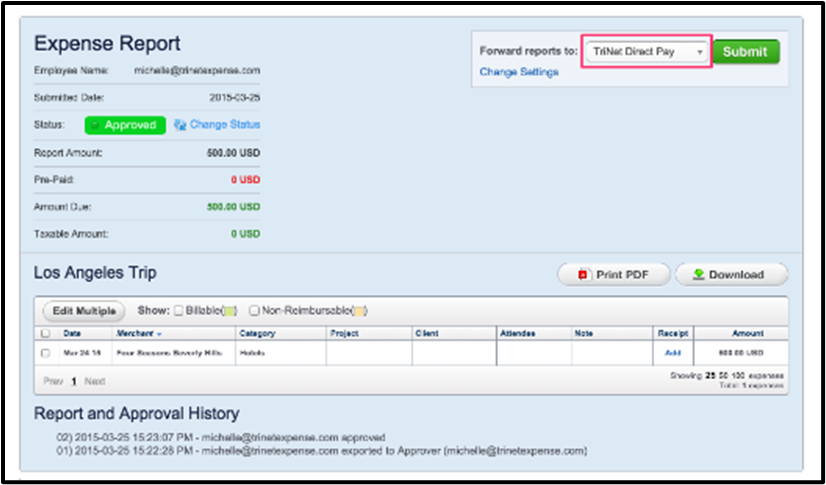
Task: Click the Taxable Amount 0 USD value
Action: [245, 234]
